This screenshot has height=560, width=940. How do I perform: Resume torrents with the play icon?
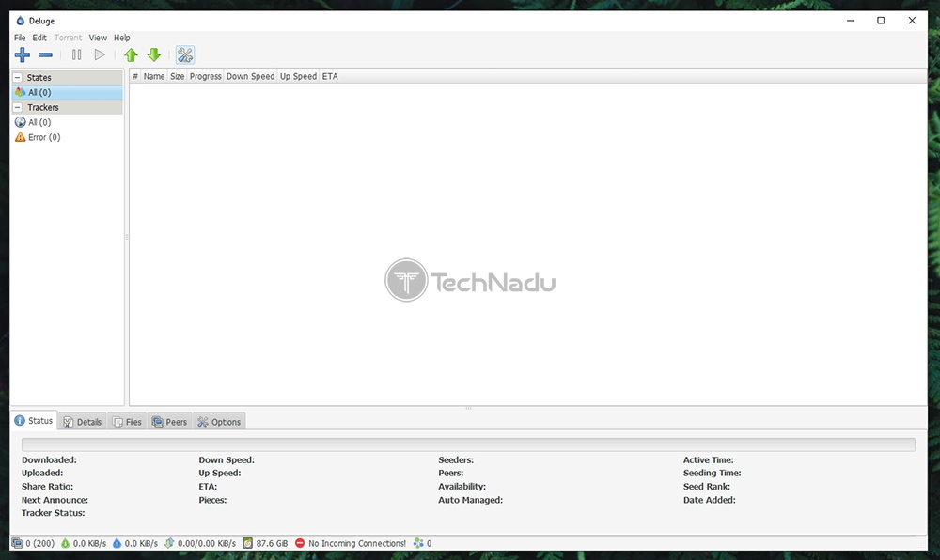[x=100, y=55]
